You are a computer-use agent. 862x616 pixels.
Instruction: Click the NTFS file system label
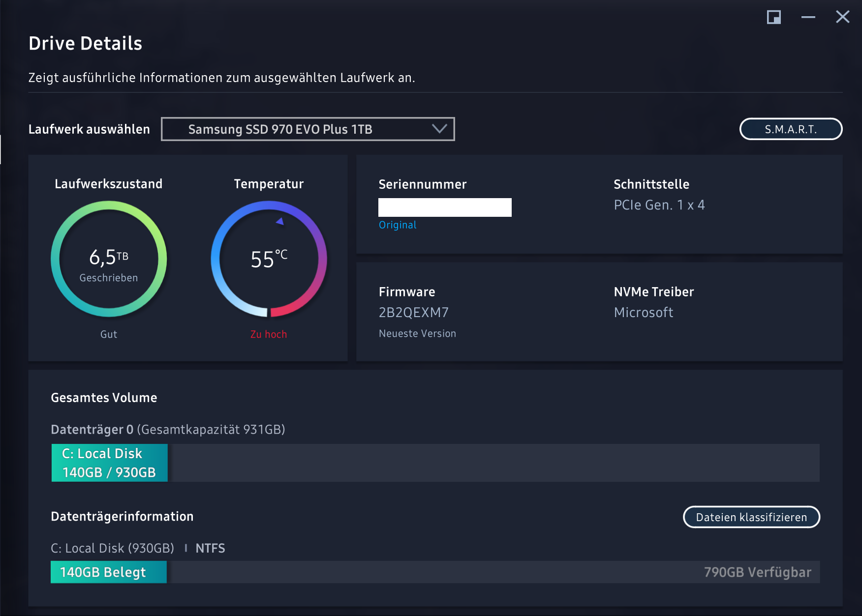coord(210,548)
